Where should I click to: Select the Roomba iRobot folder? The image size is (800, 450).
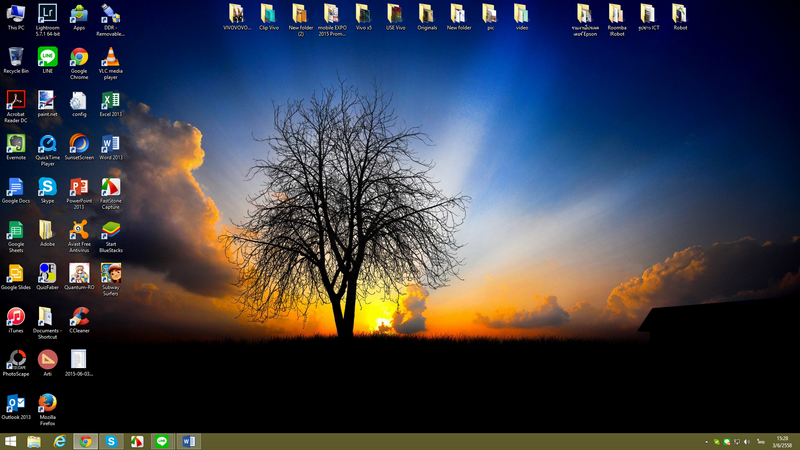616,20
